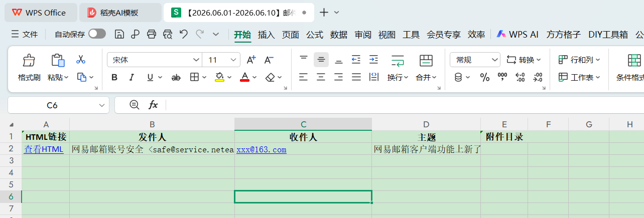This screenshot has width=644, height=218.
Task: Click the Increase Indent icon
Action: [373, 60]
